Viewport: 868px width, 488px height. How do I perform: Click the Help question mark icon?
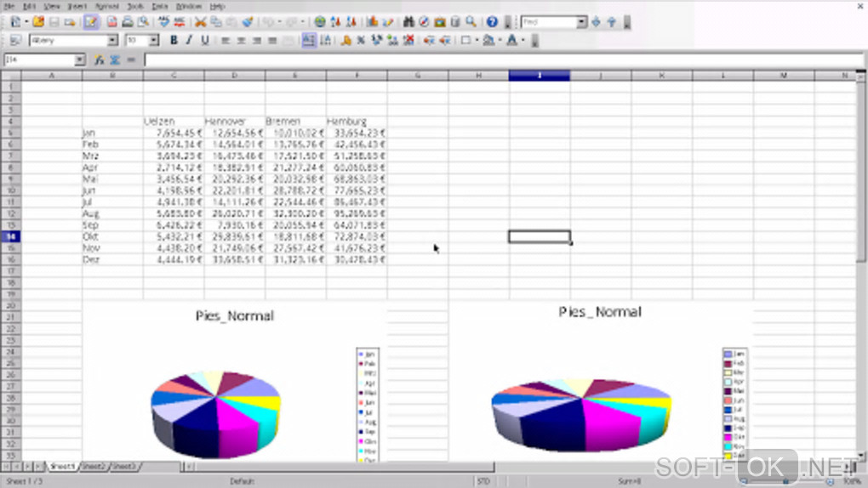coord(492,22)
